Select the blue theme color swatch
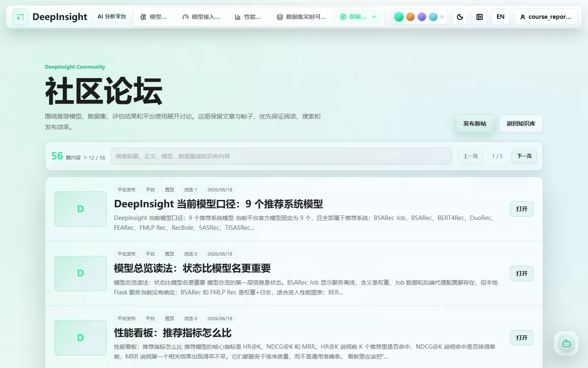The width and height of the screenshot is (588, 368). 433,17
